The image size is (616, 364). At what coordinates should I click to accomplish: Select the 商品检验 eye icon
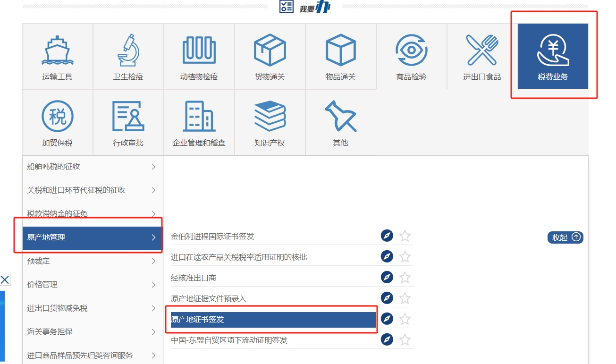click(x=412, y=50)
